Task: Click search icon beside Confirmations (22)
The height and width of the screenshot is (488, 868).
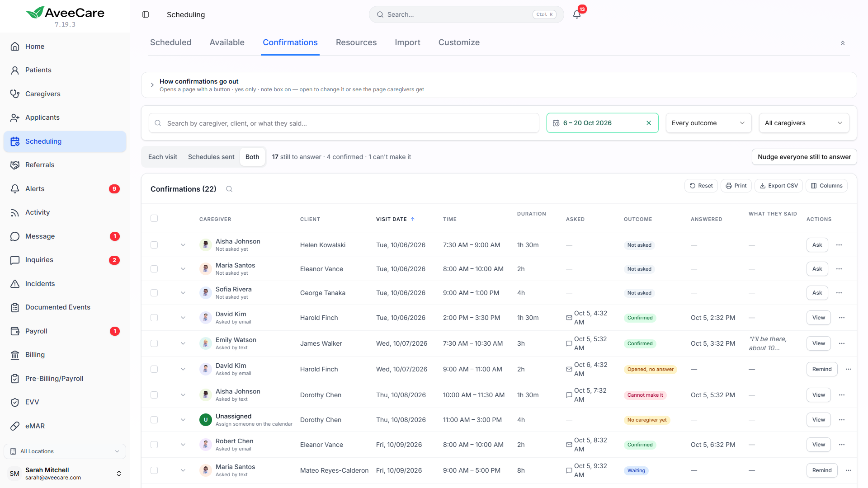Action: 229,189
